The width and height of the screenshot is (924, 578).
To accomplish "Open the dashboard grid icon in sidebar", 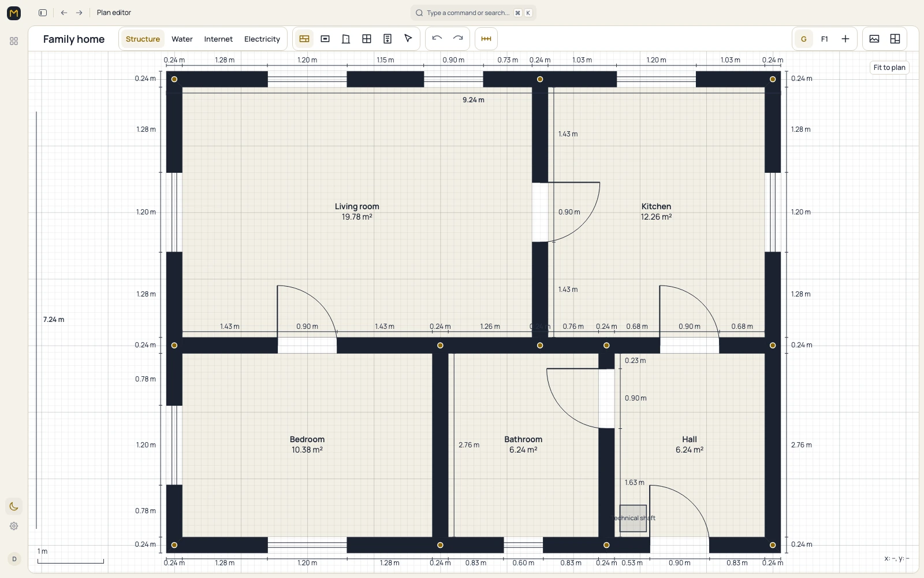I will coord(14,41).
